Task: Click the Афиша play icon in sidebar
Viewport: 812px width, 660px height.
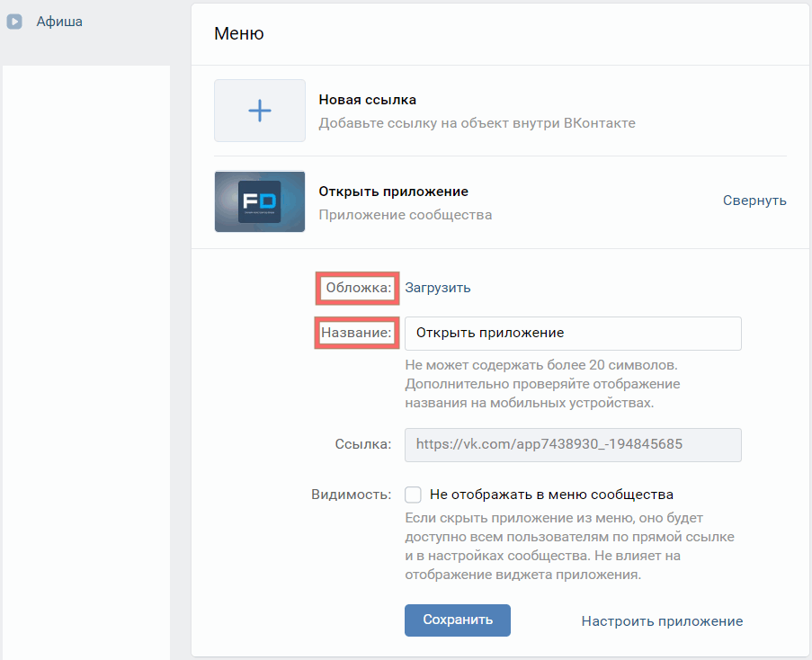Action: 14,22
